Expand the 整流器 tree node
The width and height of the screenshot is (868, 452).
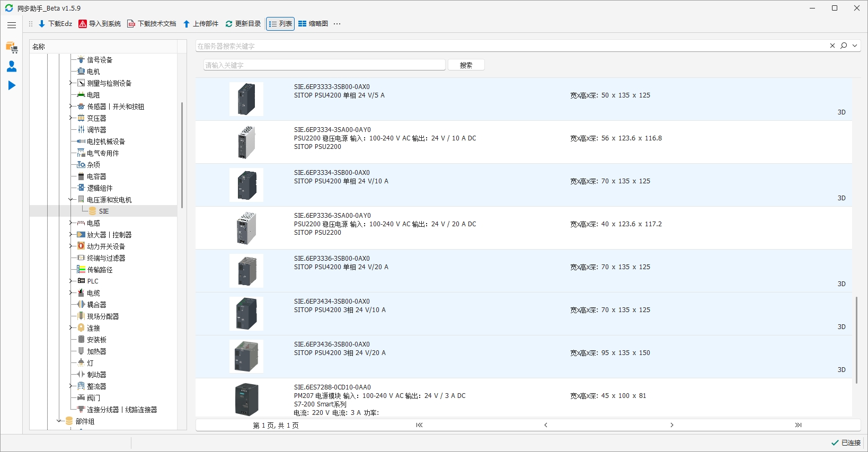(x=70, y=386)
